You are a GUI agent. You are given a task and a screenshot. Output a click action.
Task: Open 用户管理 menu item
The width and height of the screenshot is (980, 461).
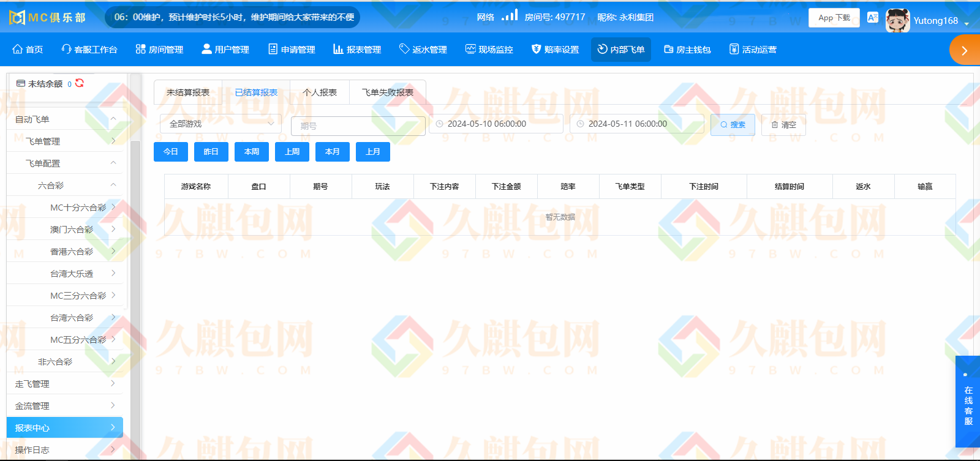(225, 50)
